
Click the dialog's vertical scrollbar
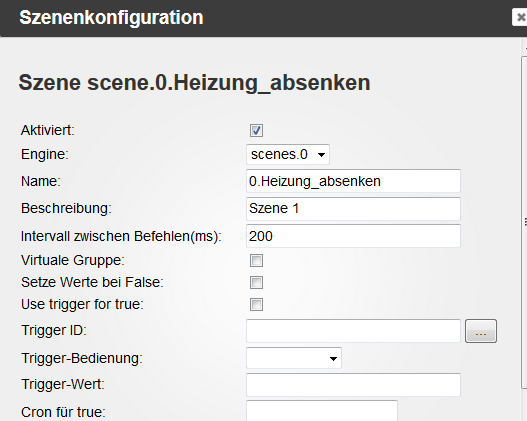(x=524, y=222)
